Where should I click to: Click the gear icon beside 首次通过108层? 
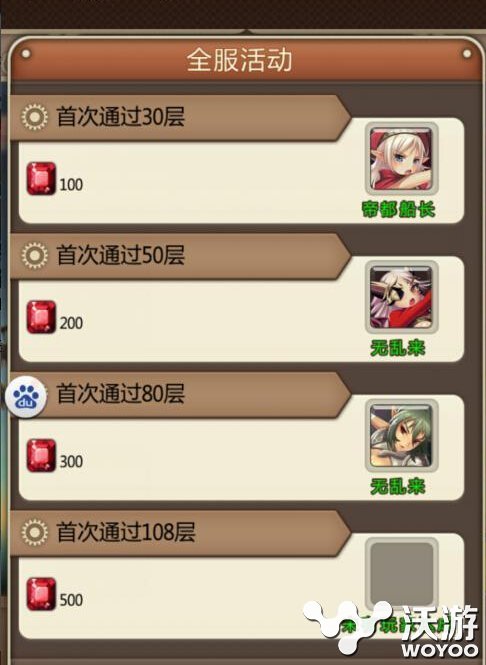point(34,532)
